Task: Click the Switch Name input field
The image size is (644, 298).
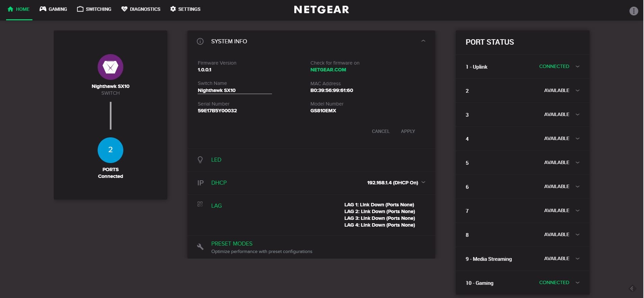Action: click(234, 90)
